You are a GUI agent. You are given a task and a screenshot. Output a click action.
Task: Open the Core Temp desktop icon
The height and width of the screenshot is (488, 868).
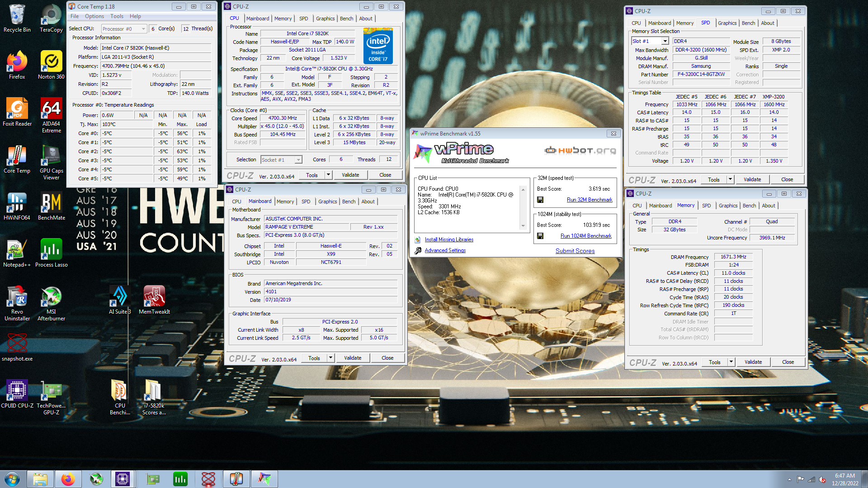coord(17,159)
